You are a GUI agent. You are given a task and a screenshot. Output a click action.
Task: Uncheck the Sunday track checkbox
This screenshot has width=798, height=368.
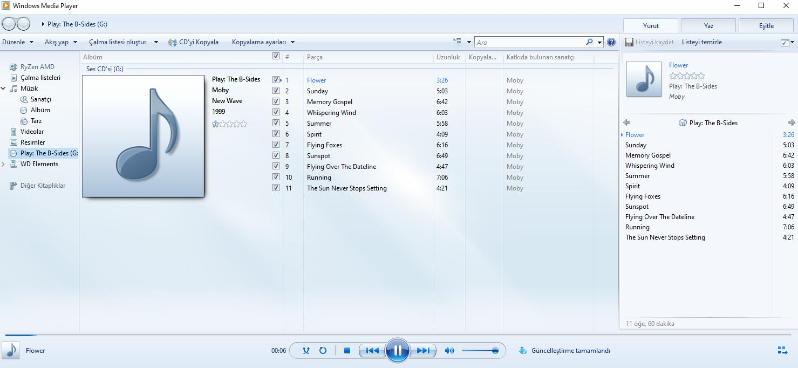[x=276, y=90]
